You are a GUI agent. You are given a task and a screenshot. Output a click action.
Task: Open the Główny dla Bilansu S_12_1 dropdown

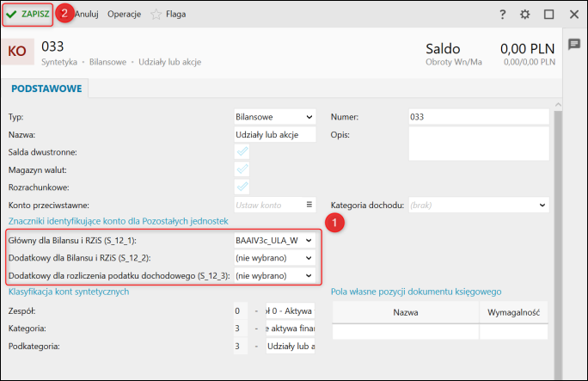[x=275, y=240]
